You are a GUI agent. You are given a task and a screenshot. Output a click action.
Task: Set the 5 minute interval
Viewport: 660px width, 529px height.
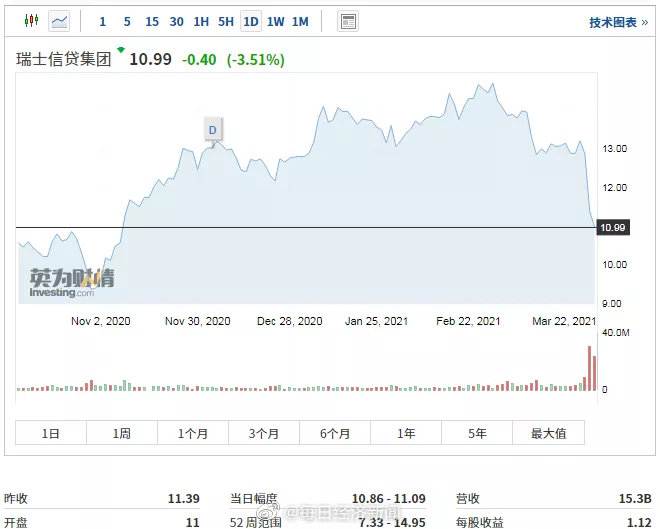pyautogui.click(x=127, y=21)
